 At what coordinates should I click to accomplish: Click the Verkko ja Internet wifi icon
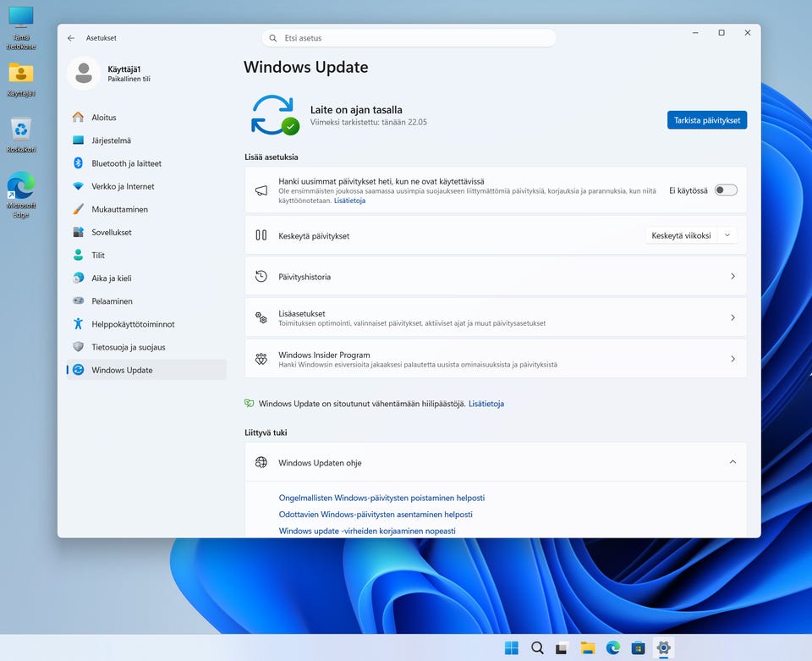[x=78, y=186]
